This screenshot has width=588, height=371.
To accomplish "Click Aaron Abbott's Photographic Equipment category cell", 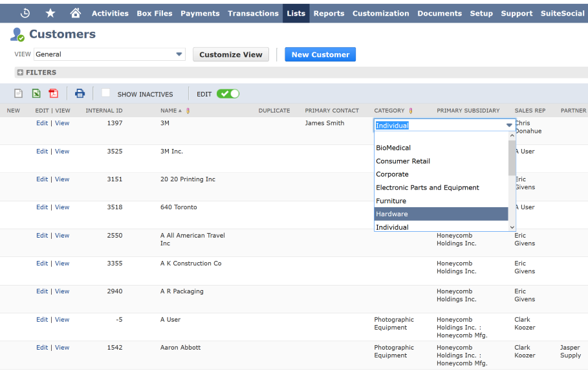I will (394, 352).
